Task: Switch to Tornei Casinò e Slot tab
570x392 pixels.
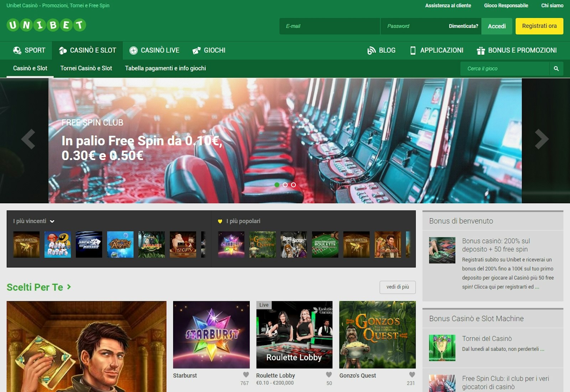Action: (86, 68)
